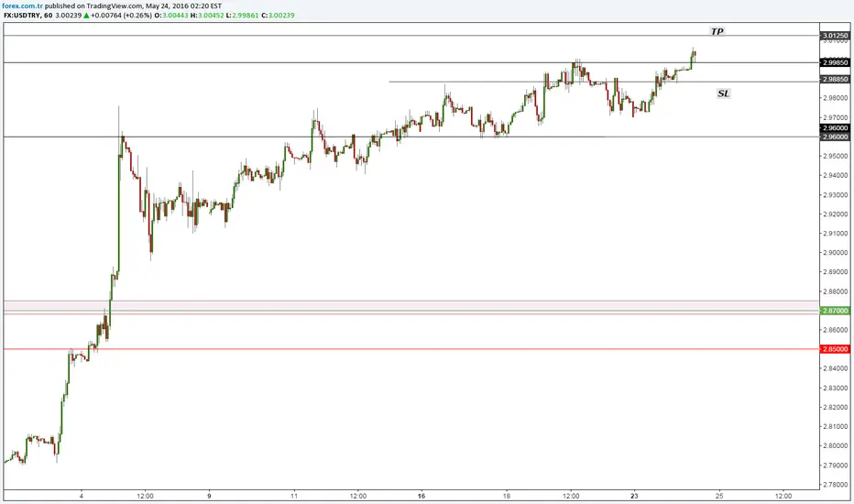The height and width of the screenshot is (504, 854).
Task: Click date label 23 on time axis
Action: point(634,496)
